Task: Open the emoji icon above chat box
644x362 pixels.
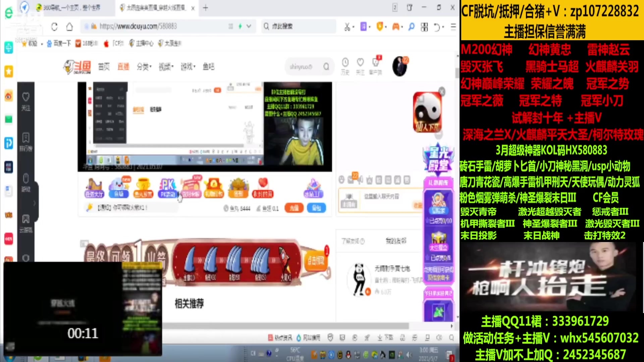Action: (341, 180)
